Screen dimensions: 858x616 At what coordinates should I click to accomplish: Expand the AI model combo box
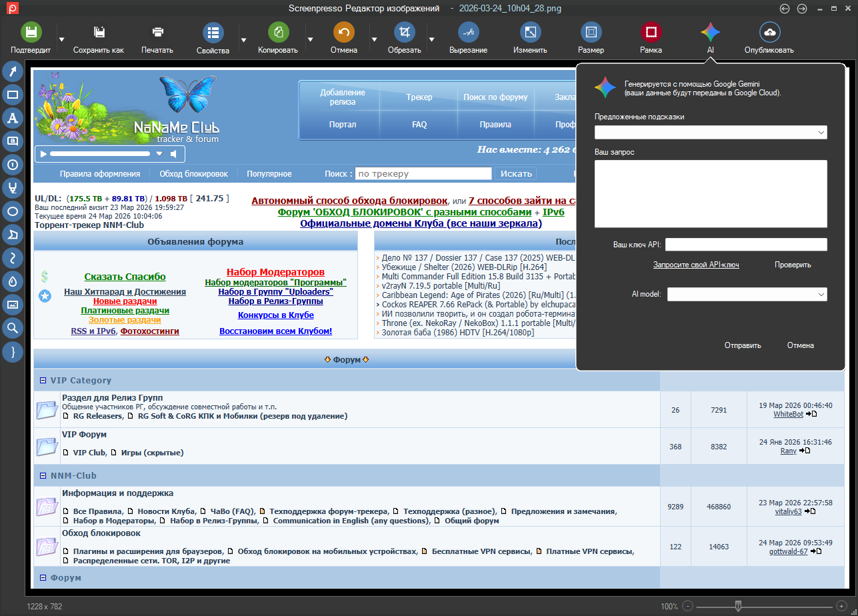[747, 294]
